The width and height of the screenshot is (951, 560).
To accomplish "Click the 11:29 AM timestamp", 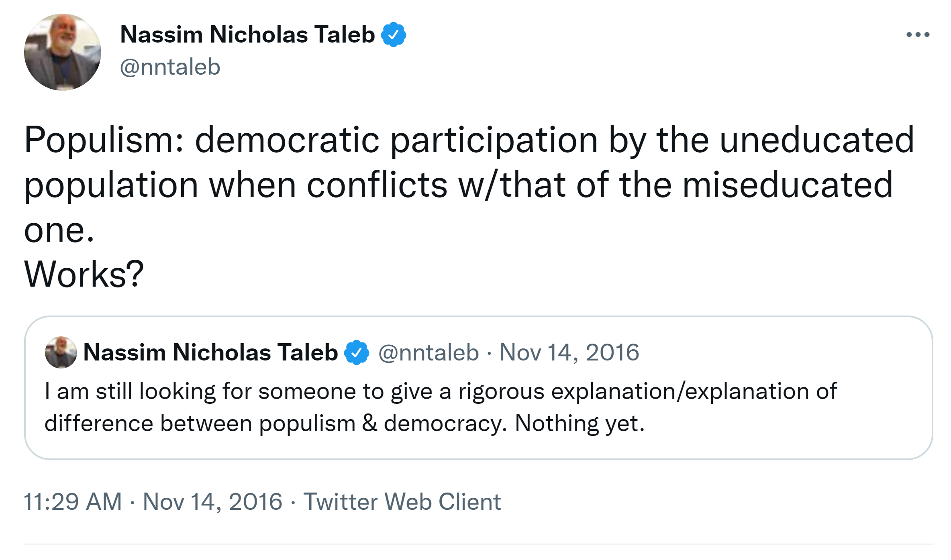I will (73, 502).
